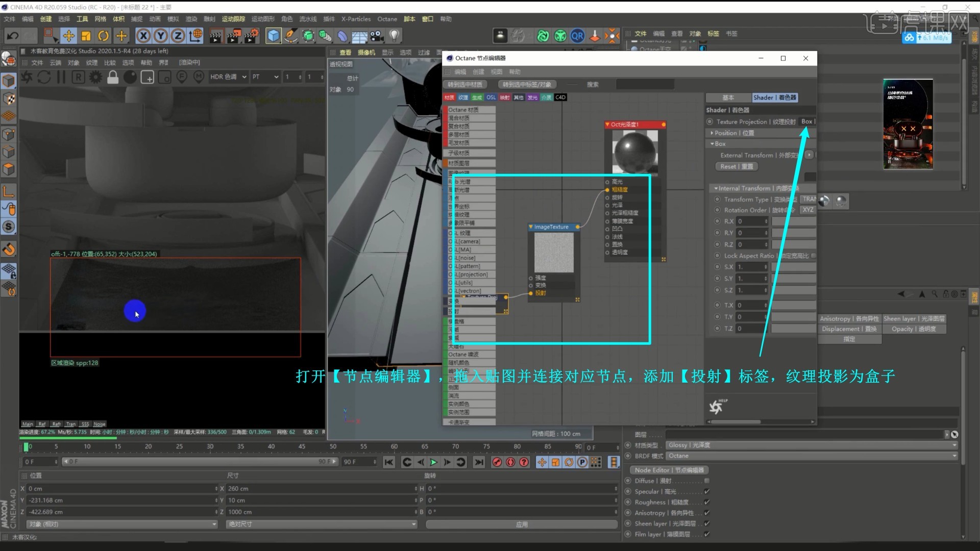This screenshot has height=551, width=980.
Task: Select the Rotate tool icon
Action: tap(104, 36)
